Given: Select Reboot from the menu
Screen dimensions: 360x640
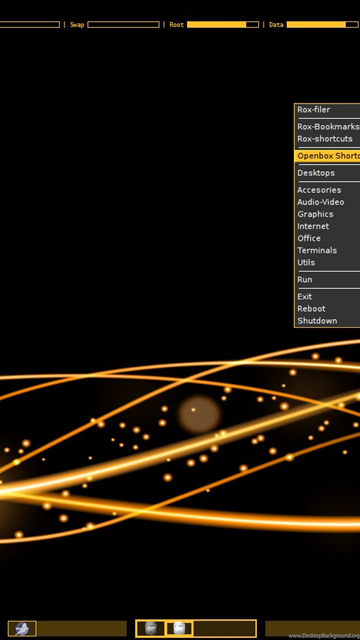Looking at the screenshot, I should (x=327, y=309).
